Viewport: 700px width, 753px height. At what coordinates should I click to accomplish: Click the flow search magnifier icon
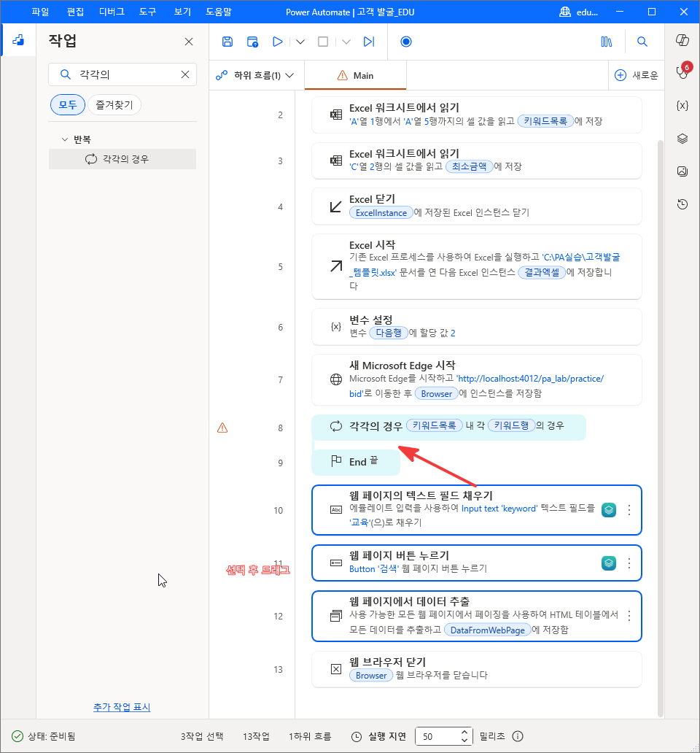tap(642, 42)
